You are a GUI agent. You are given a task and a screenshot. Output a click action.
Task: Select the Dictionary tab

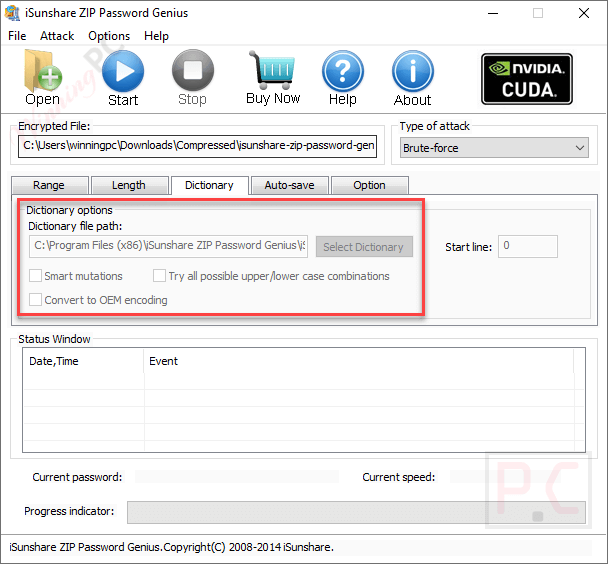[x=209, y=185]
